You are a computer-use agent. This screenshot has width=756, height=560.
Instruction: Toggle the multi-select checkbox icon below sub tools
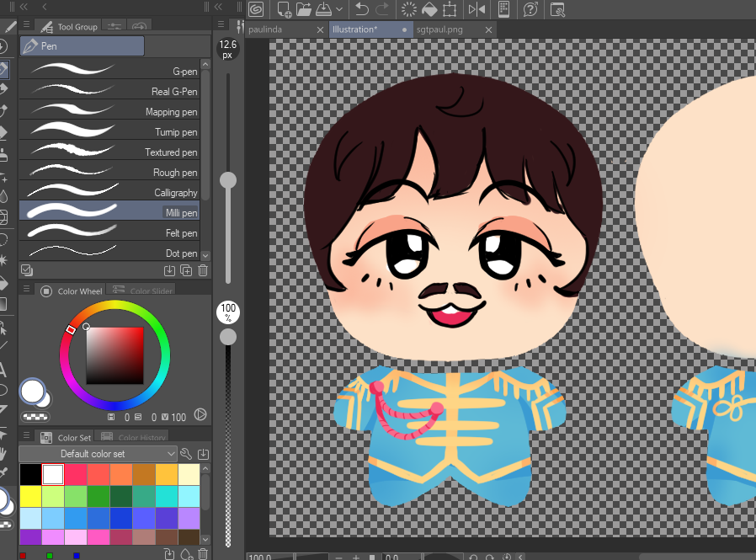[x=27, y=270]
